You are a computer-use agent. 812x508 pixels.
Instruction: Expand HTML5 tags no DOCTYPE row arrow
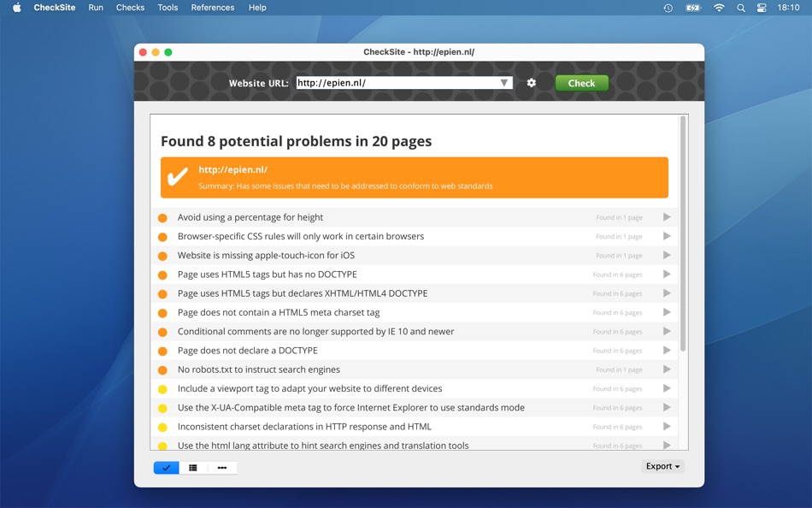tap(667, 275)
